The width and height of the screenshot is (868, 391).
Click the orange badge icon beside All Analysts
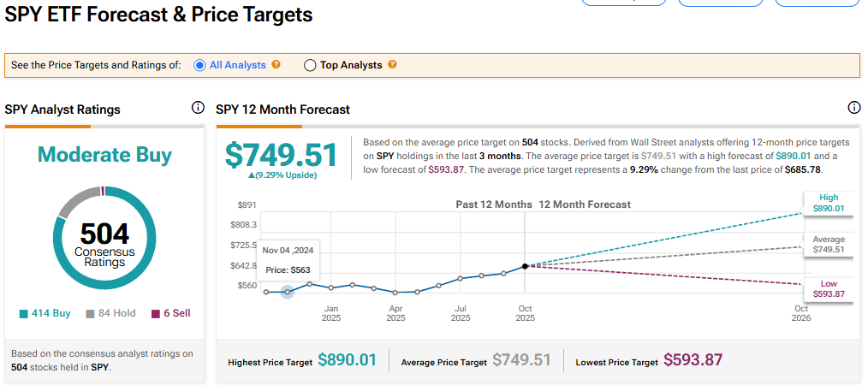tap(276, 65)
